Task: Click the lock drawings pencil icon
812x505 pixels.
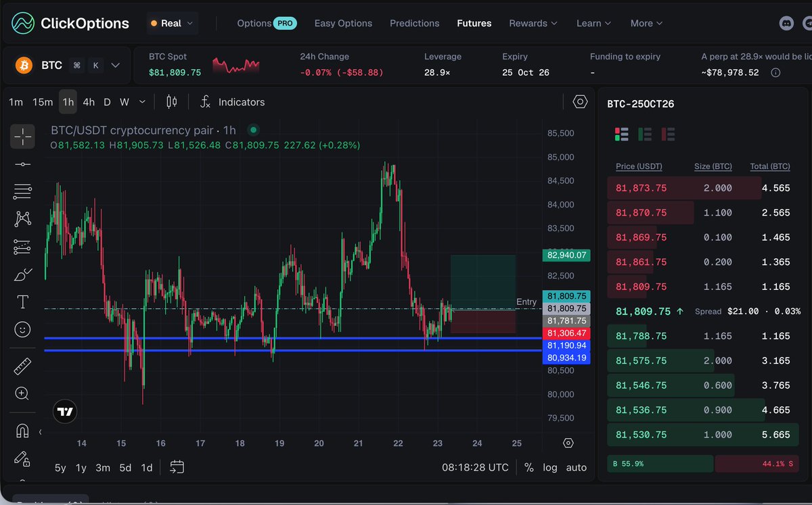Action: 22,458
